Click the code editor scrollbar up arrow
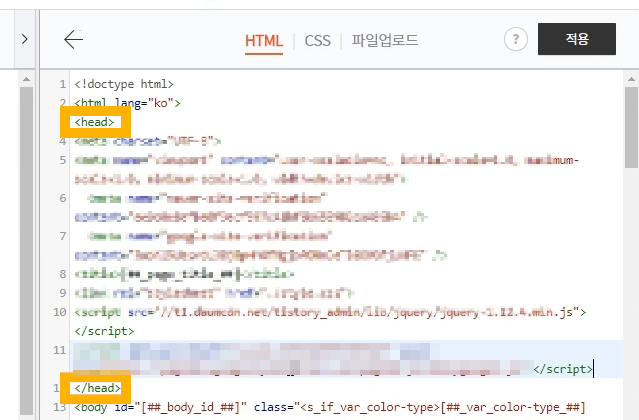 pos(631,79)
